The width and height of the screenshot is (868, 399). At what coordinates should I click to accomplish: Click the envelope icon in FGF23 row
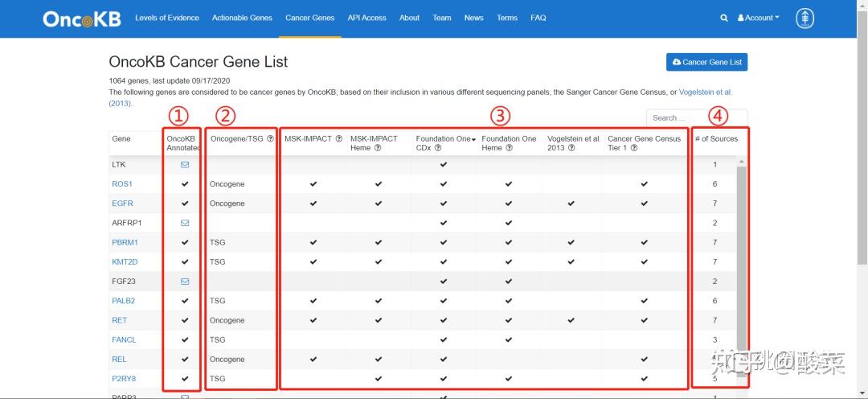[185, 282]
